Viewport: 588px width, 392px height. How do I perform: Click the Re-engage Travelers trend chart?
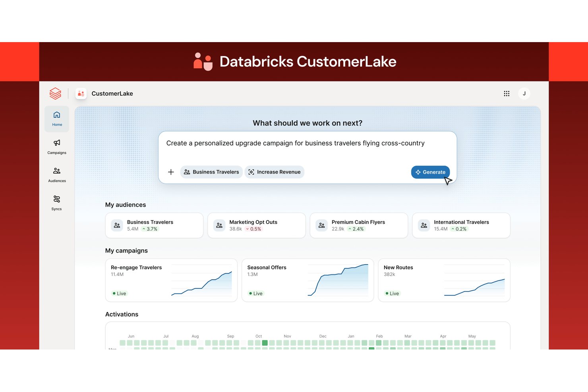tap(201, 281)
